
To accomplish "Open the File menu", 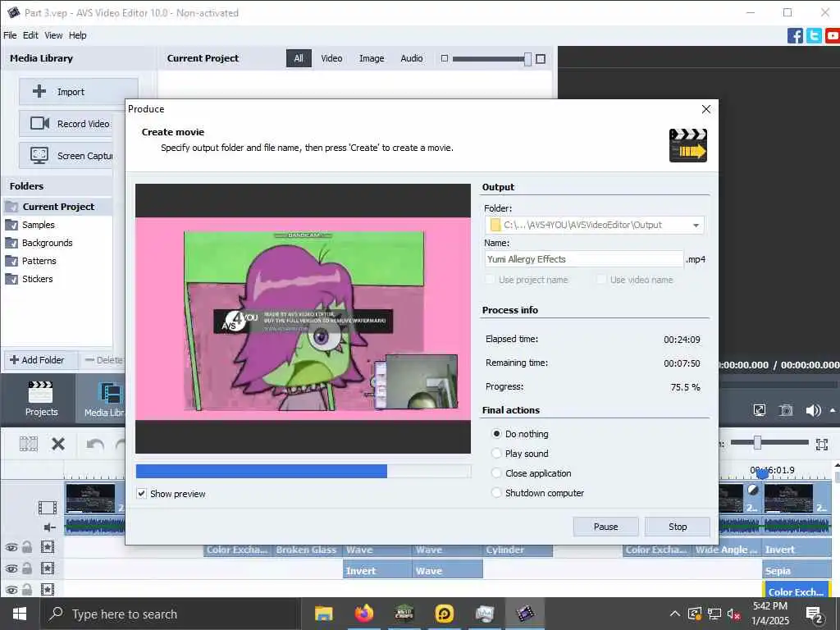I will [10, 35].
